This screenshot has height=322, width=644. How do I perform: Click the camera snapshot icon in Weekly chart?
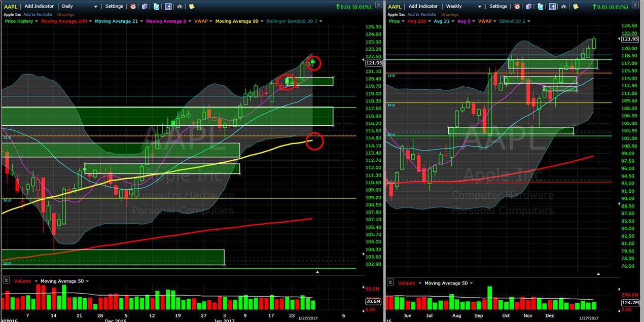[564, 7]
